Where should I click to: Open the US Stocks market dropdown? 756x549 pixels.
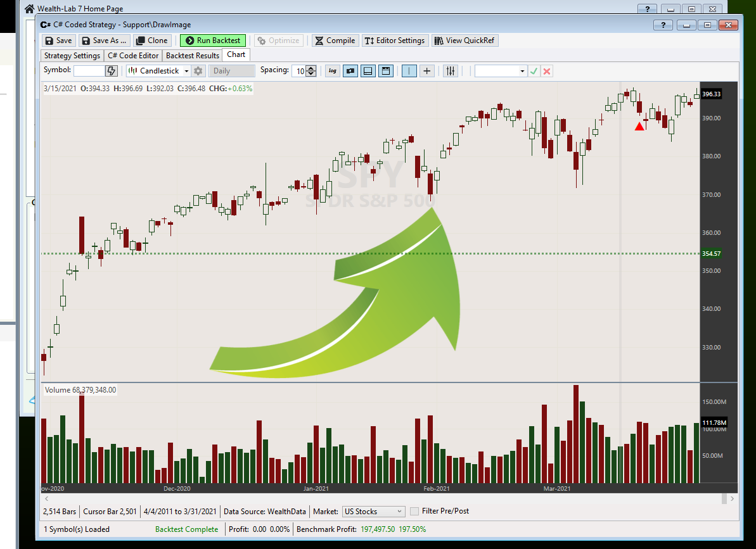point(373,512)
